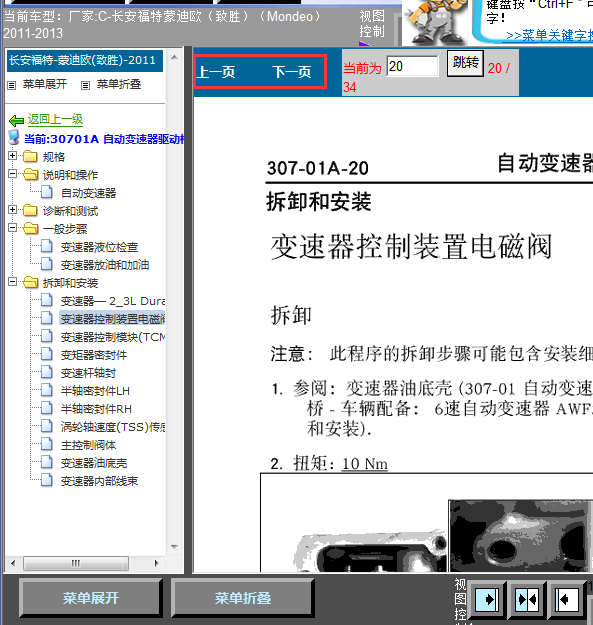Click the mechanic mascot image

point(434,22)
